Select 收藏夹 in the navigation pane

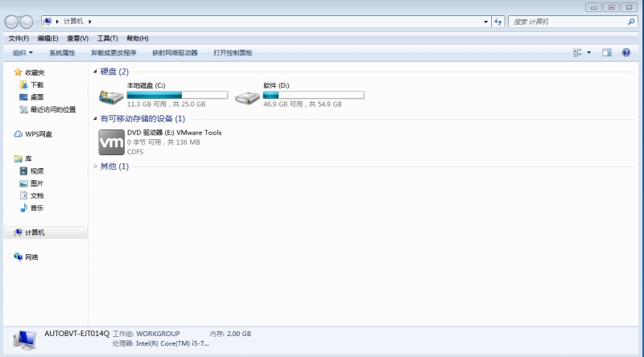(35, 72)
